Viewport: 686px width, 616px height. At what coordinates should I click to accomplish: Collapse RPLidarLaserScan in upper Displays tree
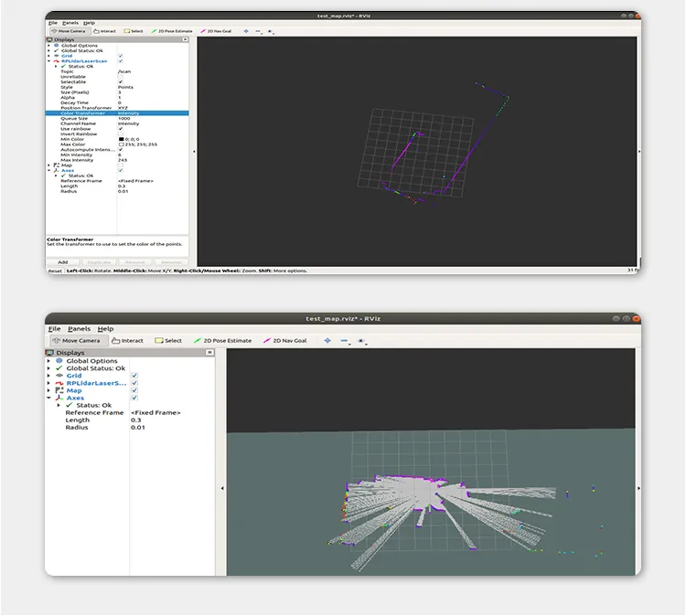point(48,61)
